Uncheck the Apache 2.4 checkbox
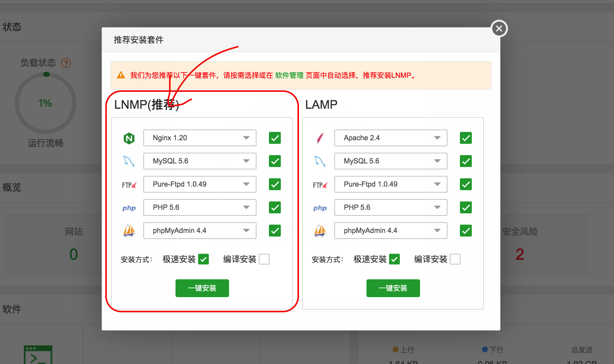This screenshot has height=364, width=614. pyautogui.click(x=466, y=138)
